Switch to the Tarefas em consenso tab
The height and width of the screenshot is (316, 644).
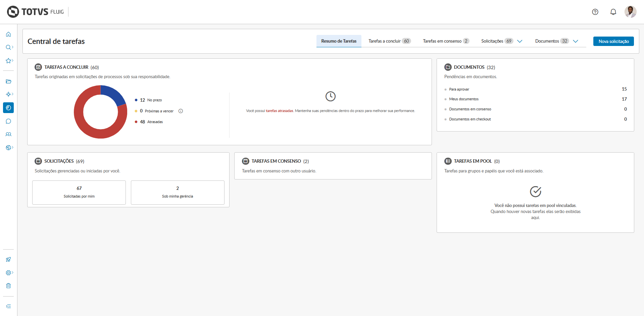click(x=446, y=41)
